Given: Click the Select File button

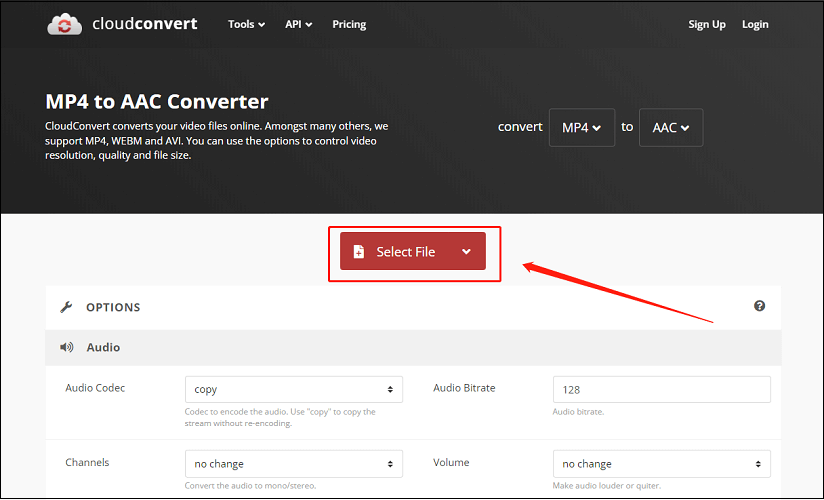Looking at the screenshot, I should [x=413, y=251].
